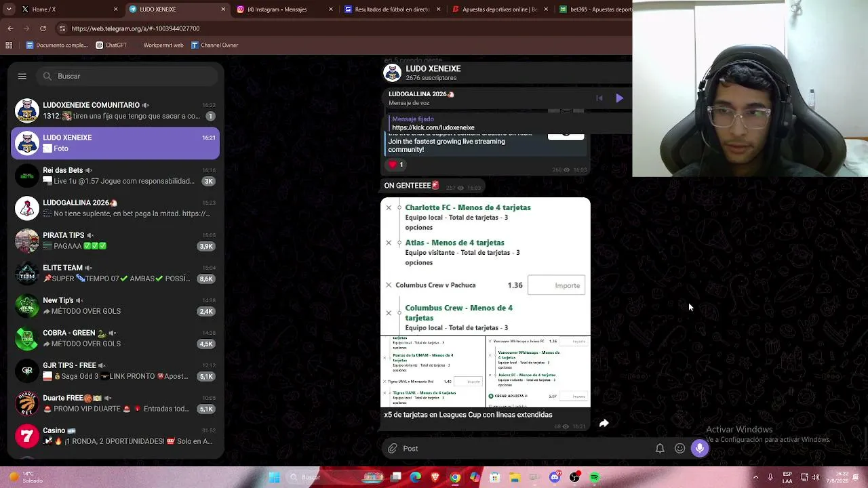868x488 pixels.
Task: Open the ChatGPT bookmark
Action: point(111,45)
